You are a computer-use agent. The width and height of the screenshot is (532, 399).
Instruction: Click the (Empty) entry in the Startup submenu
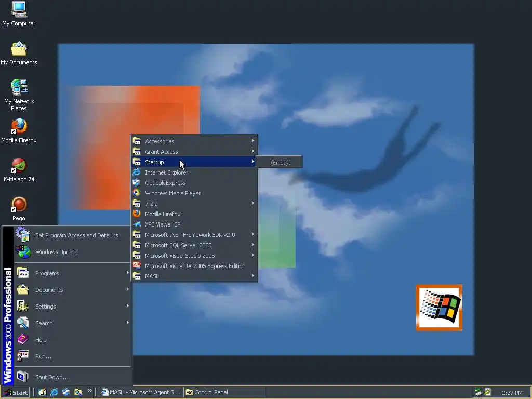280,163
